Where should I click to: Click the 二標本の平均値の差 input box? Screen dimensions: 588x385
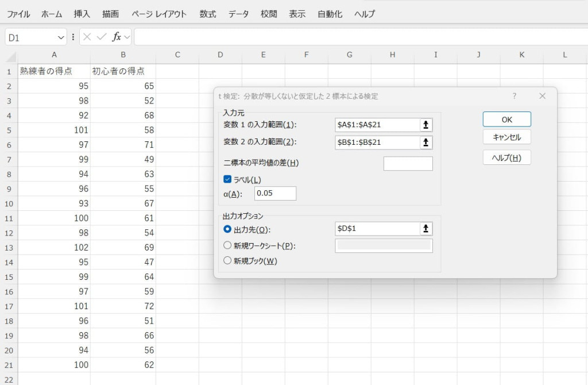[x=408, y=164]
